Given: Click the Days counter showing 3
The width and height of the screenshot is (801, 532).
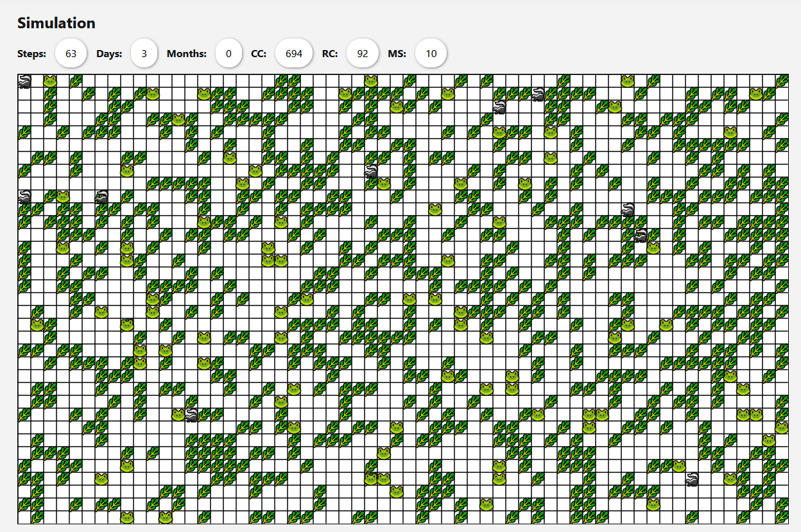Looking at the screenshot, I should (x=144, y=53).
